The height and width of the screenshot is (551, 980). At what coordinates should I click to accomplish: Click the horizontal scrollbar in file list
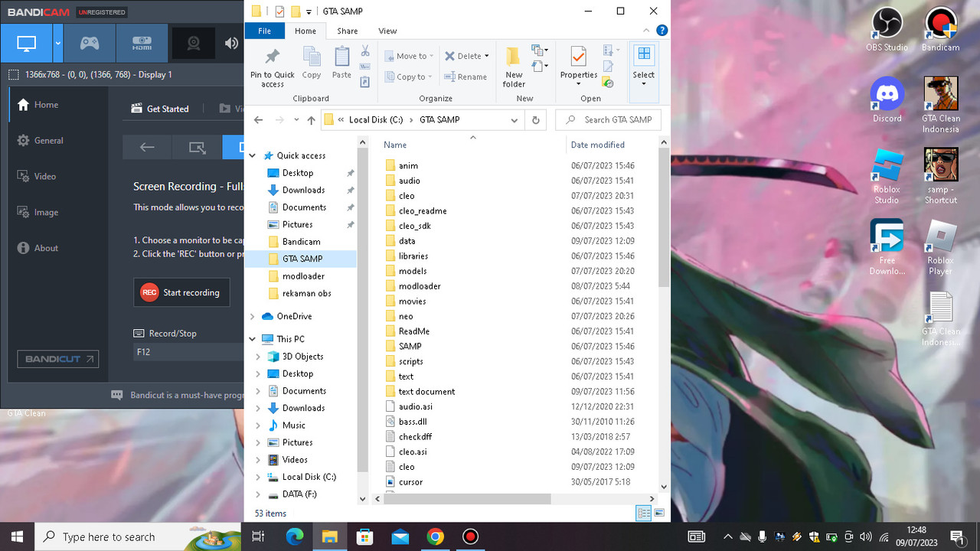click(x=465, y=499)
